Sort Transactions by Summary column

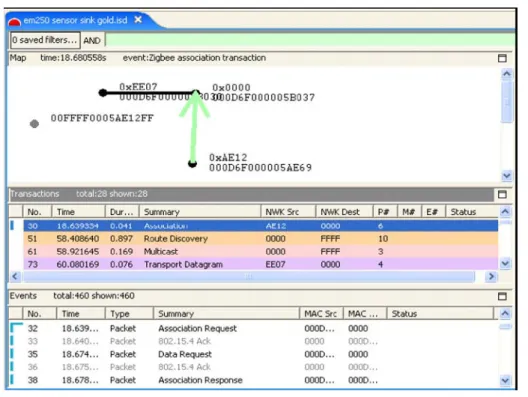pyautogui.click(x=200, y=212)
